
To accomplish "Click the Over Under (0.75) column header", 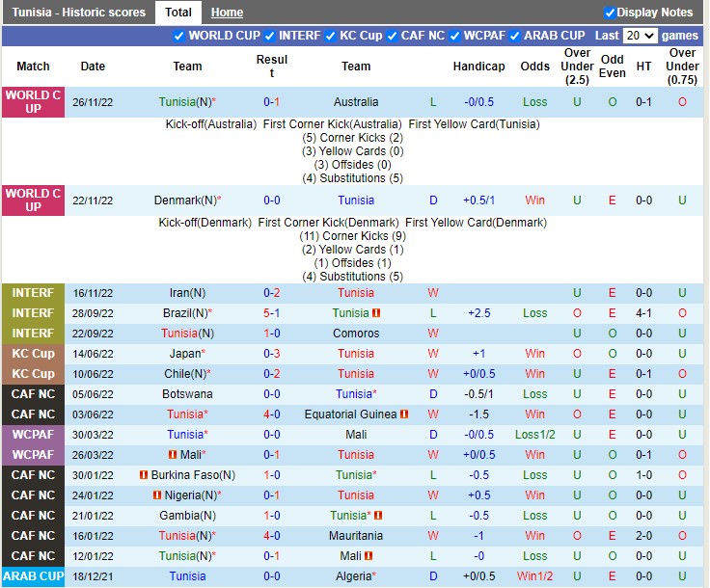I will pos(682,67).
